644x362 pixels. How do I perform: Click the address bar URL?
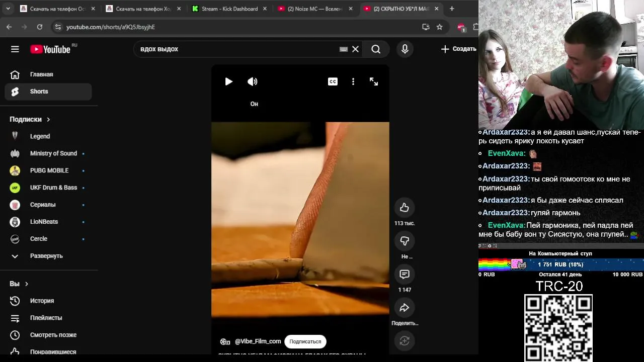(x=111, y=27)
